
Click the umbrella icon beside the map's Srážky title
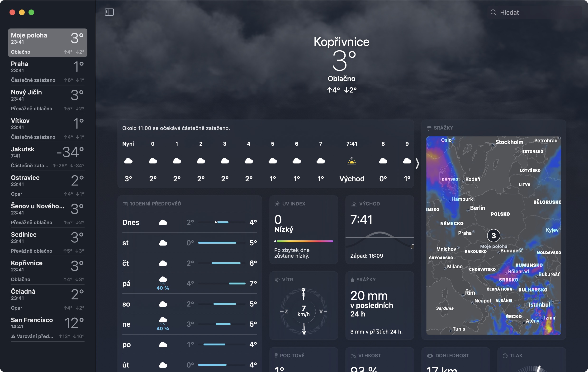429,128
